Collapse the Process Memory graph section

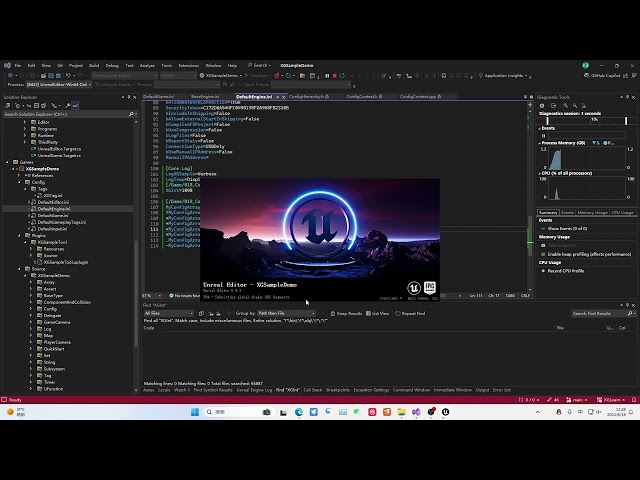pos(540,143)
